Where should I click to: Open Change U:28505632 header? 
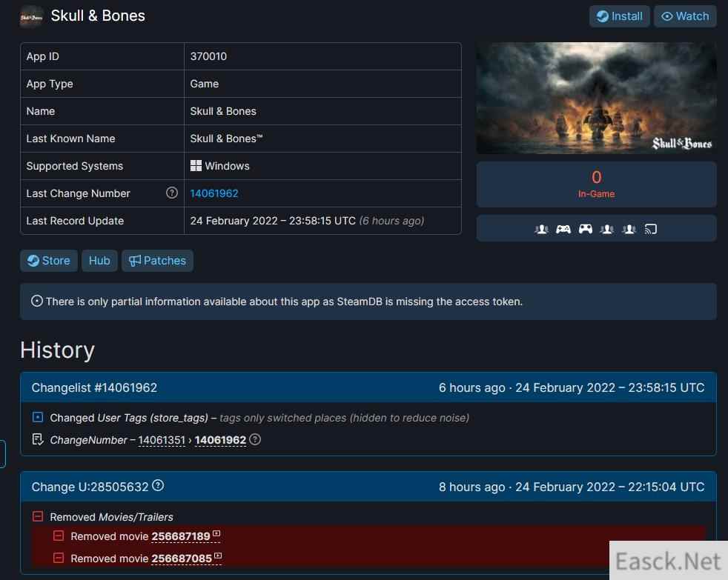(368, 487)
